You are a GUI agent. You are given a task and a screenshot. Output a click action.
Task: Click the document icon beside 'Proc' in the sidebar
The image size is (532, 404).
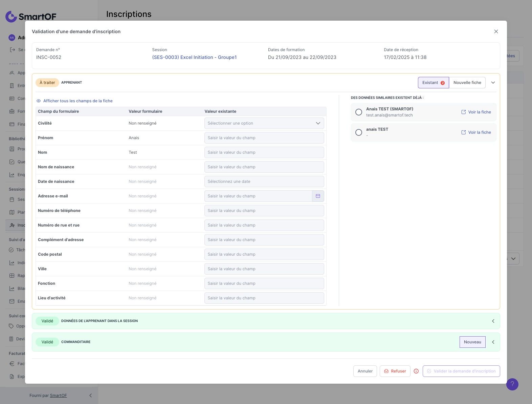tap(12, 149)
